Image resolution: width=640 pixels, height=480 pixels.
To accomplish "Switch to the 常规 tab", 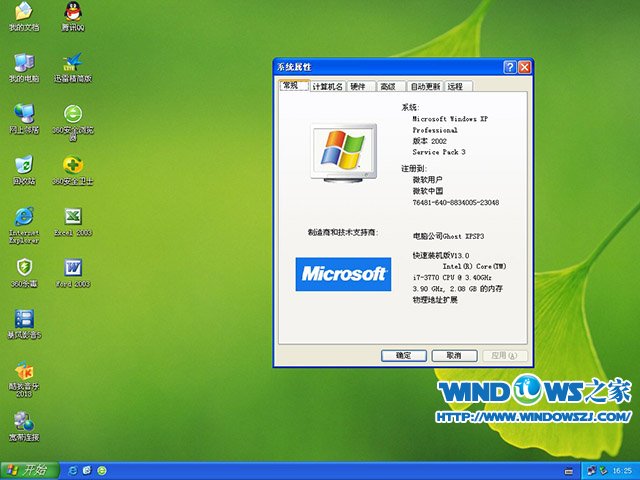I will click(x=293, y=85).
